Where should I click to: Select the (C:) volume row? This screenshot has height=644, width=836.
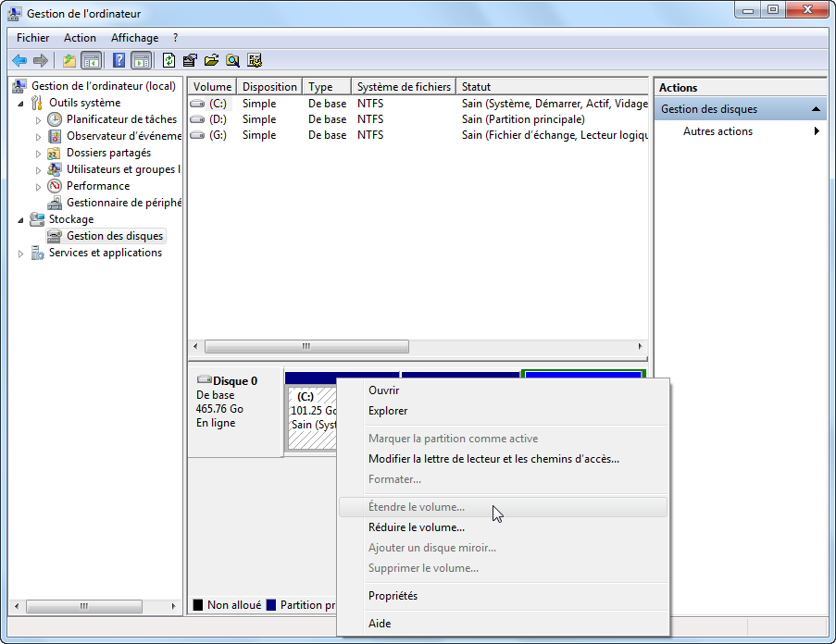tap(418, 104)
